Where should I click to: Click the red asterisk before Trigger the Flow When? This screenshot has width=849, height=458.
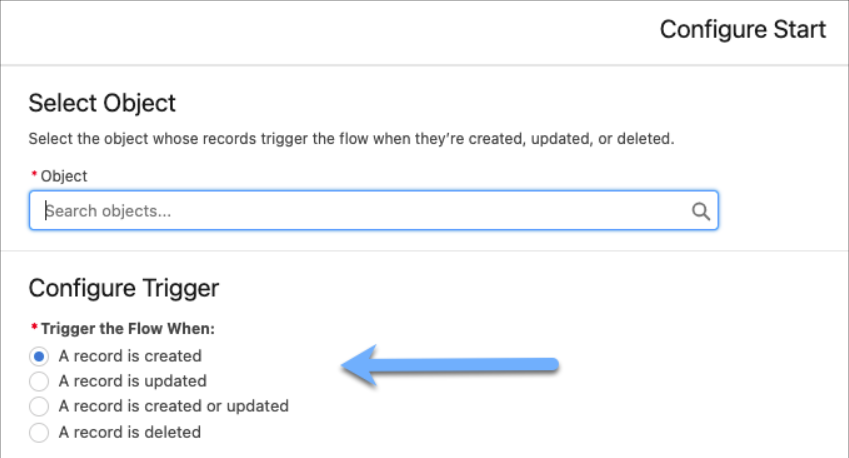[33, 329]
